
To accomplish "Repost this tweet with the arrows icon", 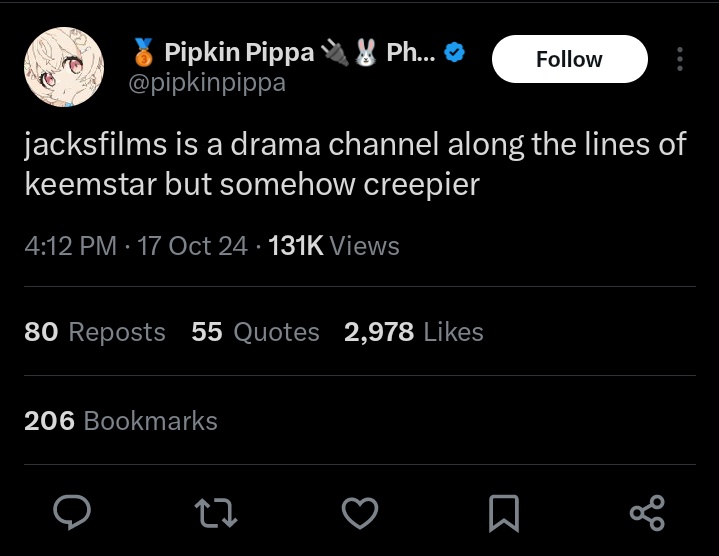I will click(216, 512).
